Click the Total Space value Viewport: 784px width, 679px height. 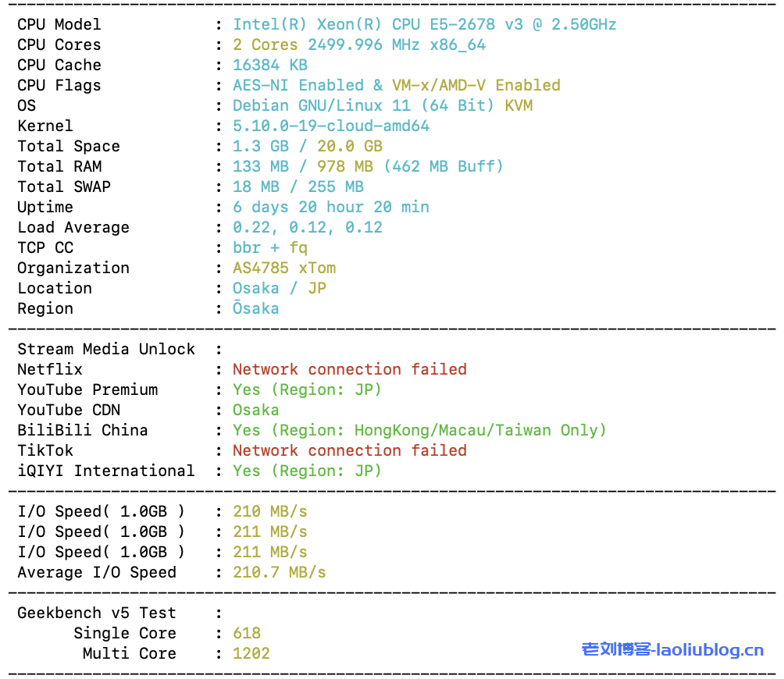(307, 146)
